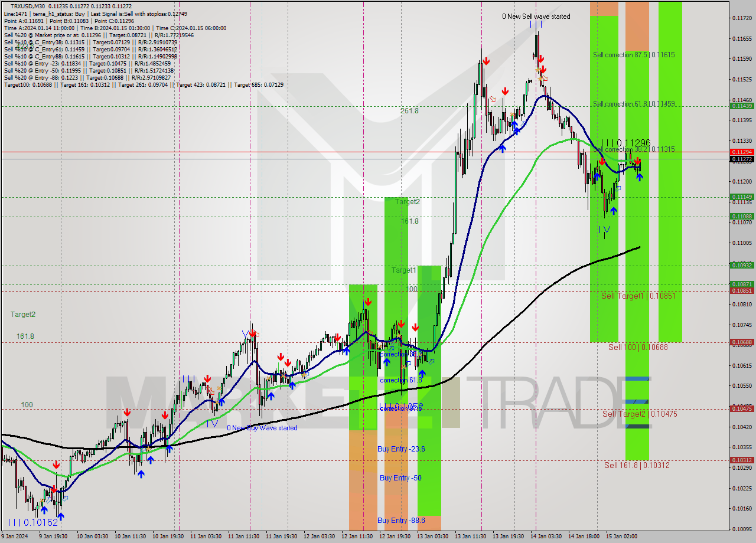
Task: Click the black 0.11272 current price tag
Action: 742,159
